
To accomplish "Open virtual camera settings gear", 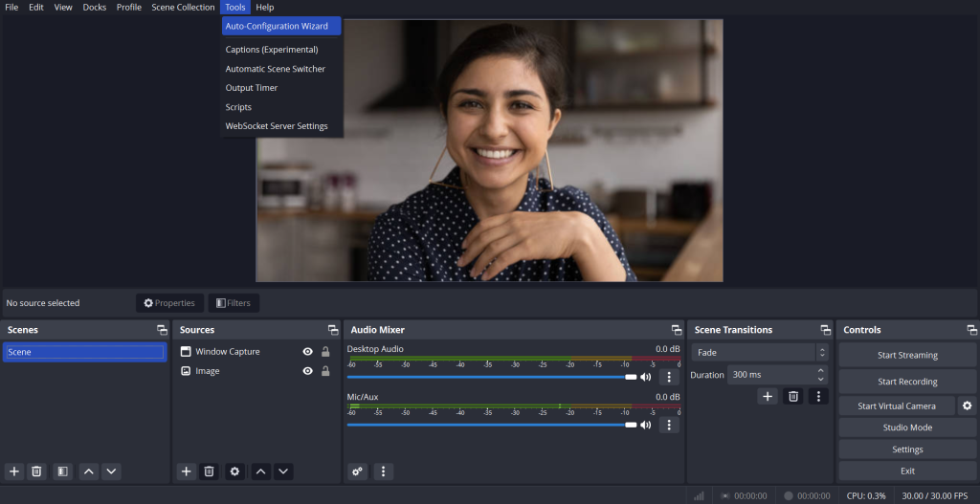I will click(x=967, y=405).
